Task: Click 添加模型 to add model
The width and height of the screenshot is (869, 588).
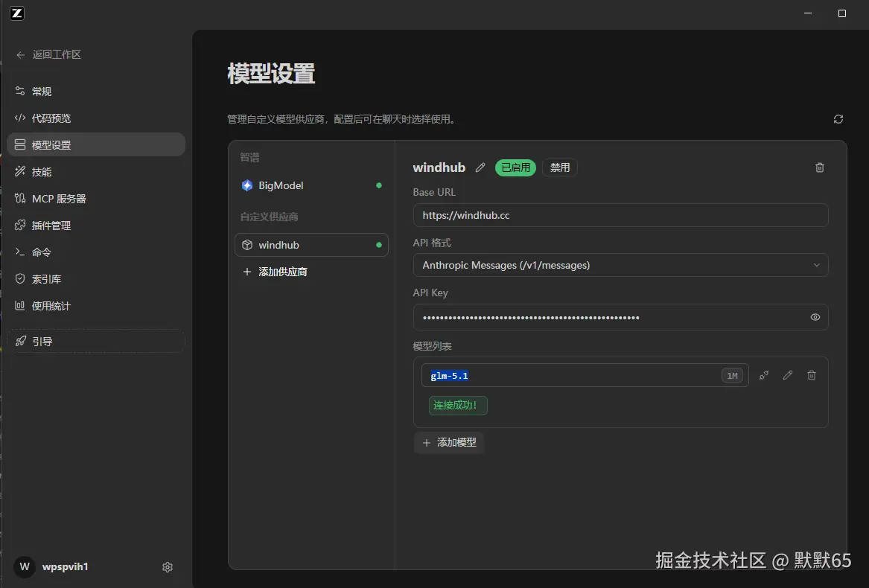Action: [x=449, y=442]
